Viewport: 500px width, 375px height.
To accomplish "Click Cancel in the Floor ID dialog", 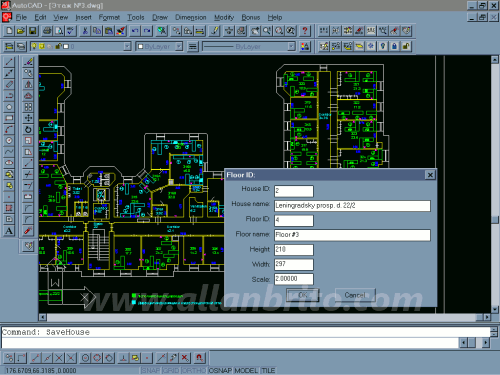I will pyautogui.click(x=355, y=295).
